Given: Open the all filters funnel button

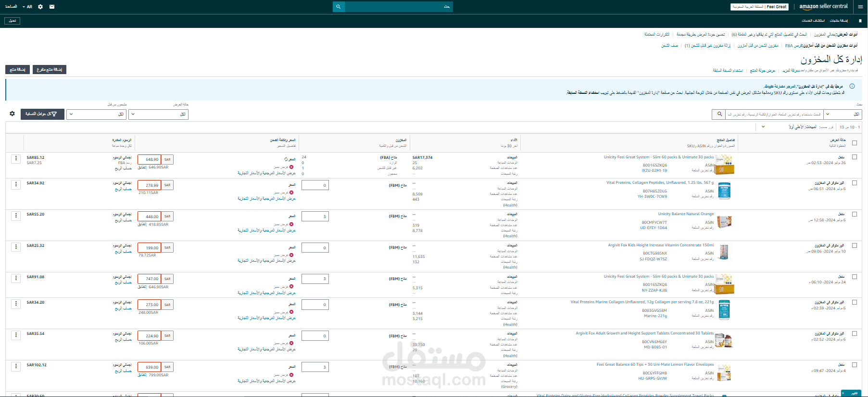Looking at the screenshot, I should coord(42,114).
